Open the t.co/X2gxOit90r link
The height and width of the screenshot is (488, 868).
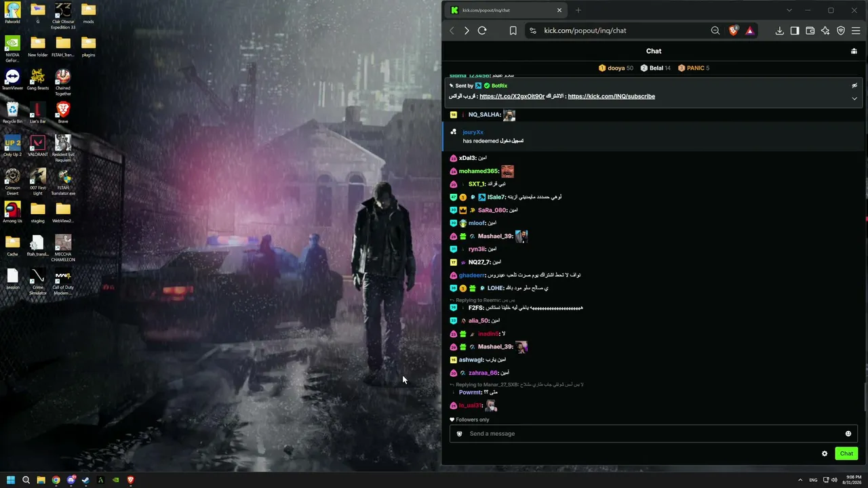coord(512,96)
